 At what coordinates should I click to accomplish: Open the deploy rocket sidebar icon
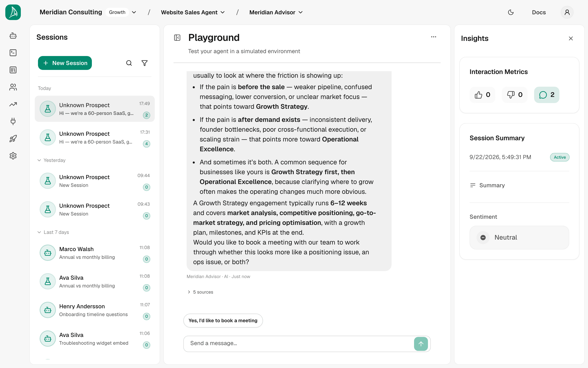tap(13, 139)
